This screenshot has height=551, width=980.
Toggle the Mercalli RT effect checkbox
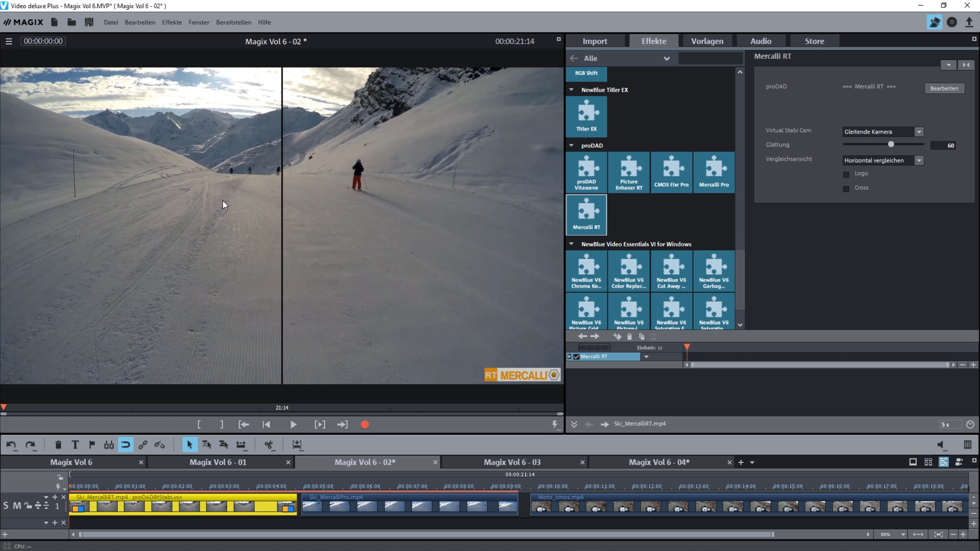(576, 356)
